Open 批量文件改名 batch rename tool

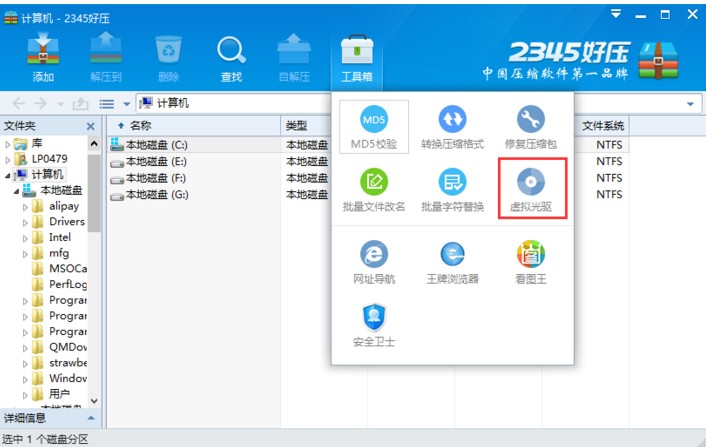click(374, 190)
